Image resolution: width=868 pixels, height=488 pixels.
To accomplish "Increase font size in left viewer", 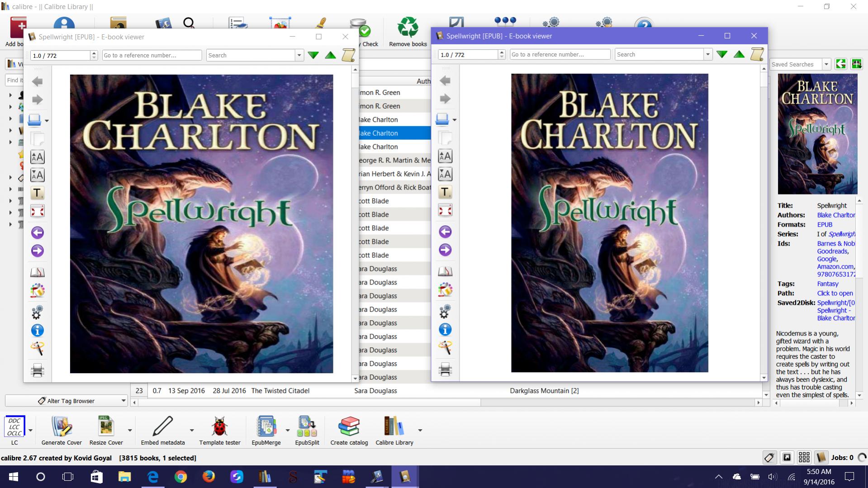I will pyautogui.click(x=38, y=157).
